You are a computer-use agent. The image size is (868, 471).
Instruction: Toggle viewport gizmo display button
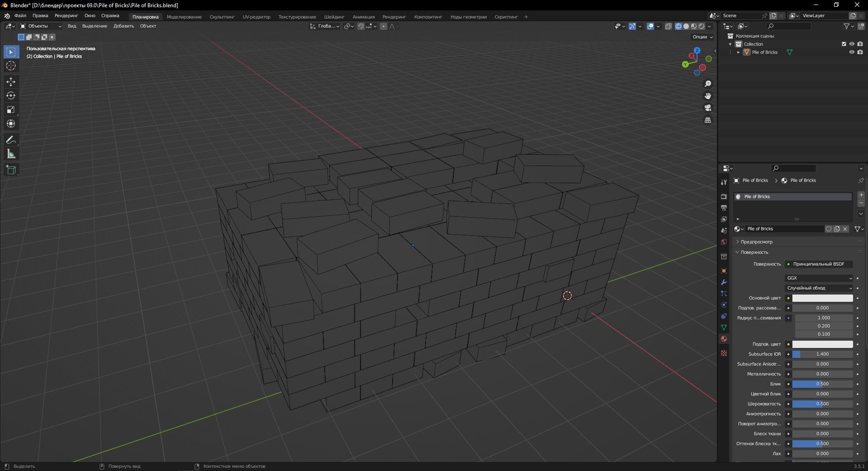pos(632,26)
